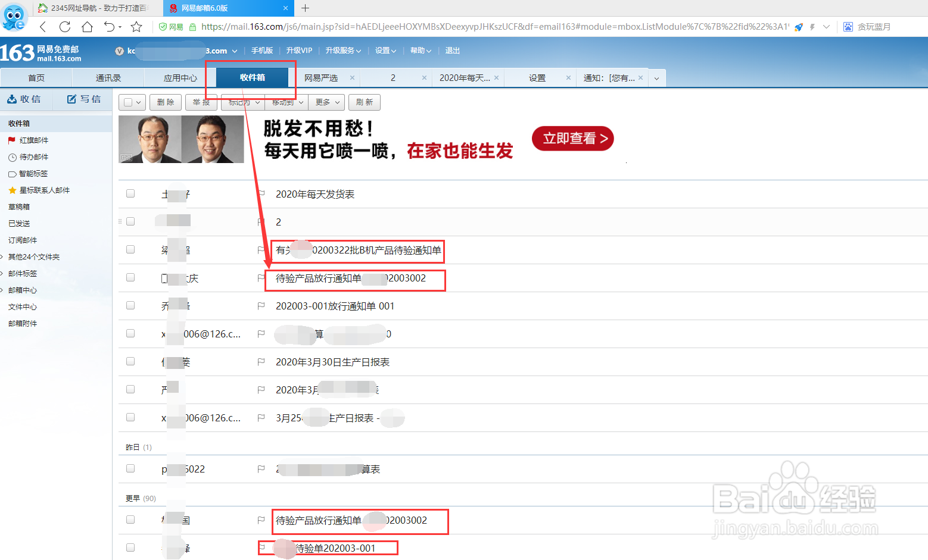
Task: Flag the 202003-001放行通知单 001 email
Action: tap(261, 306)
